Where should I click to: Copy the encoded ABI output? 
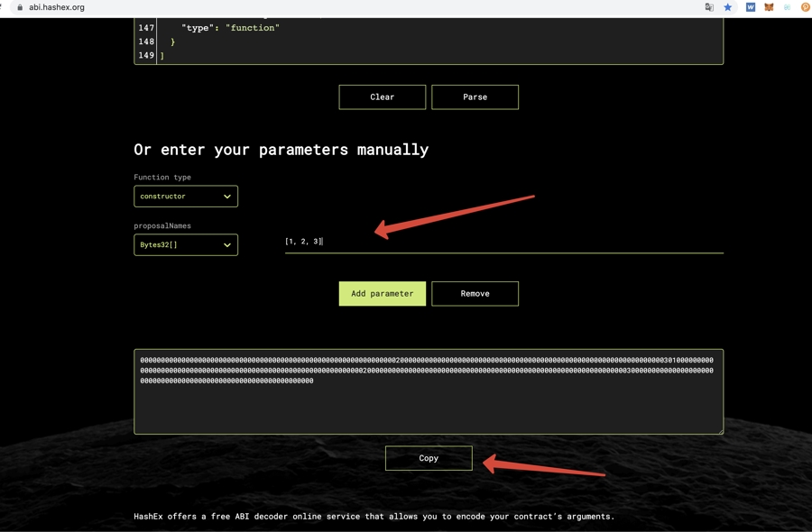(x=429, y=458)
